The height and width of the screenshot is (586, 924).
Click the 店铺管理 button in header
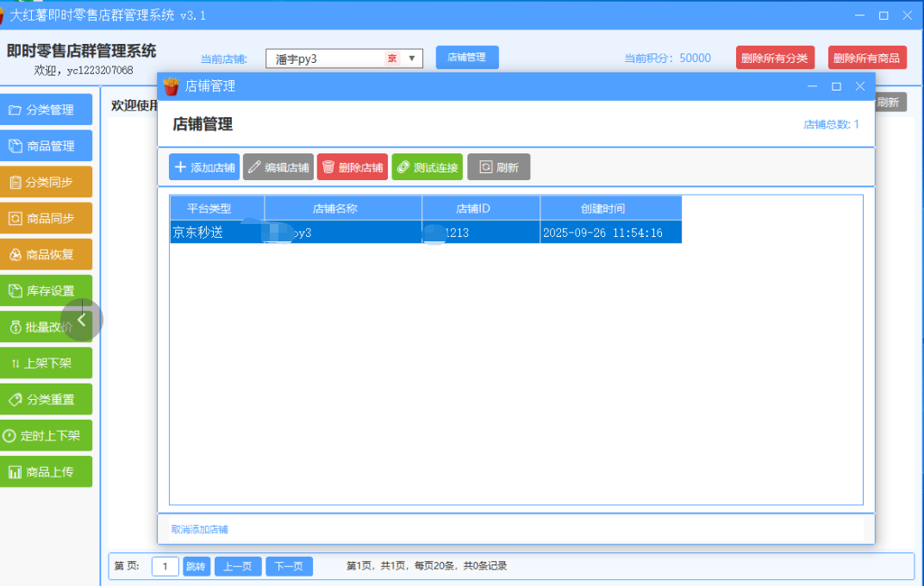pos(467,57)
